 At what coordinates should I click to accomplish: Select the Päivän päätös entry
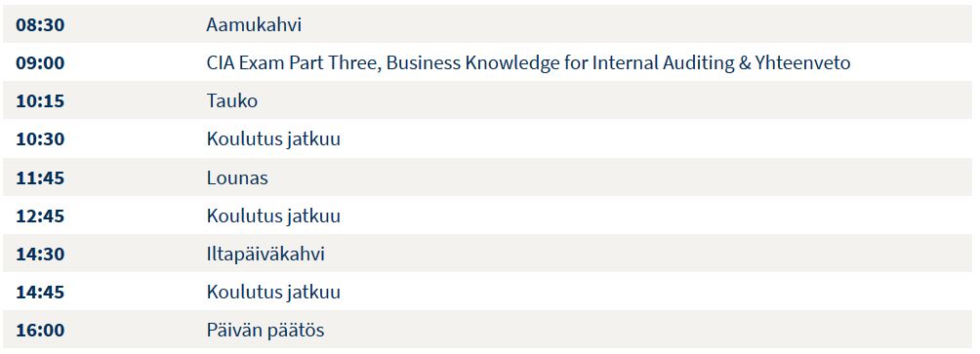click(265, 331)
